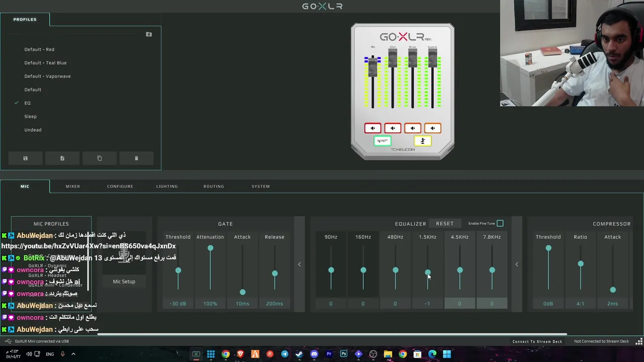Open Microsoft Store from the taskbar

coord(417,354)
